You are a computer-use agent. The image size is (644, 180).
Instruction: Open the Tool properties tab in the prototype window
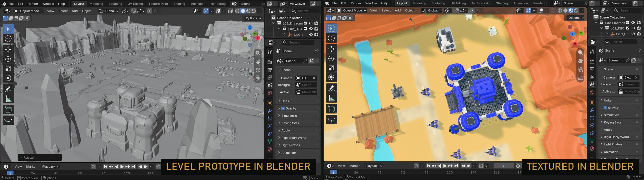270,52
